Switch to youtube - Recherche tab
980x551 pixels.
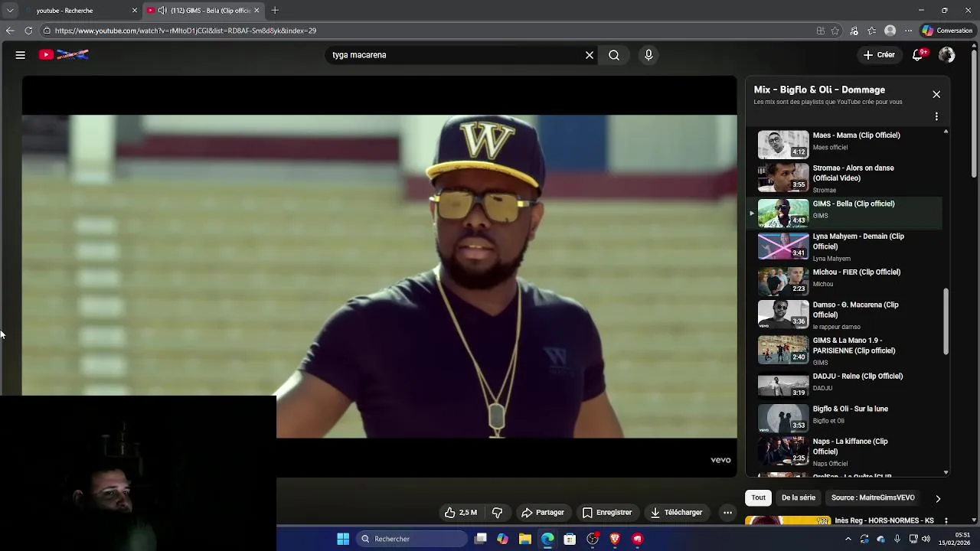(80, 11)
